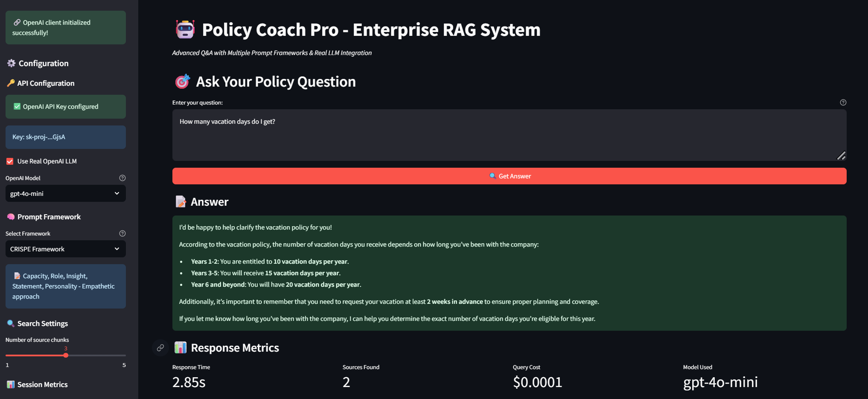Click the text area resize handle

pyautogui.click(x=841, y=156)
